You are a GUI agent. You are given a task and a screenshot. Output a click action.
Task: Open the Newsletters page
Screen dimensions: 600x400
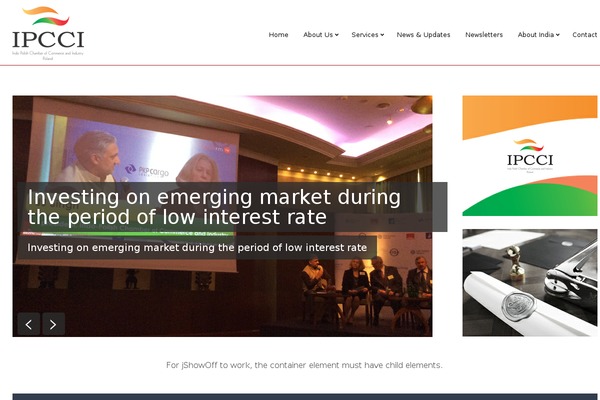tap(484, 34)
